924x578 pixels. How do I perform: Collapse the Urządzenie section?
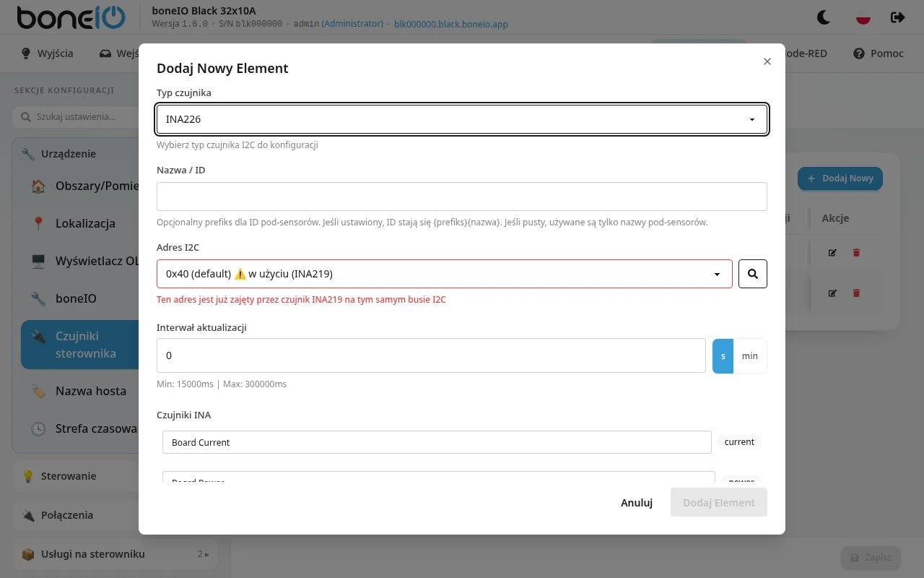[76, 154]
